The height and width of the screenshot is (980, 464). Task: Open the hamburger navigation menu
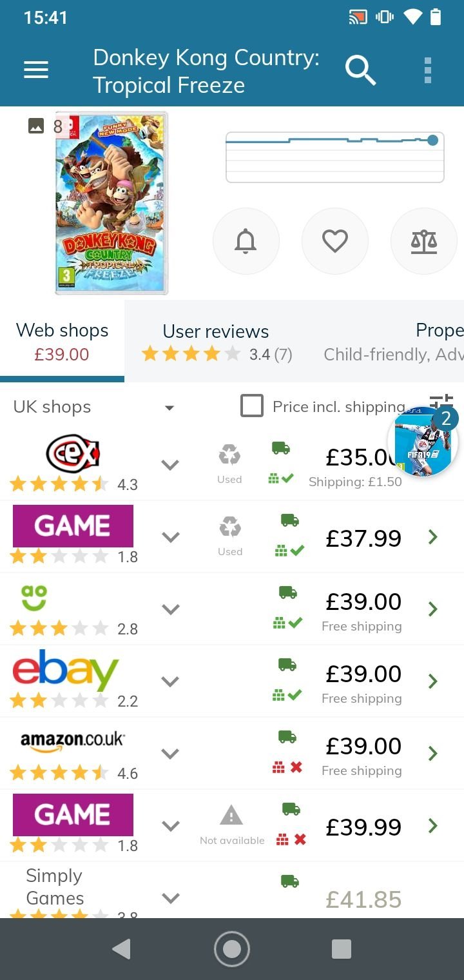pyautogui.click(x=36, y=70)
